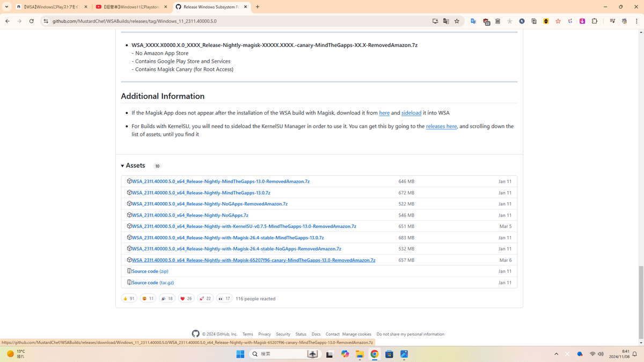Open Copilot from the taskbar
This screenshot has height=362, width=644.
345,354
